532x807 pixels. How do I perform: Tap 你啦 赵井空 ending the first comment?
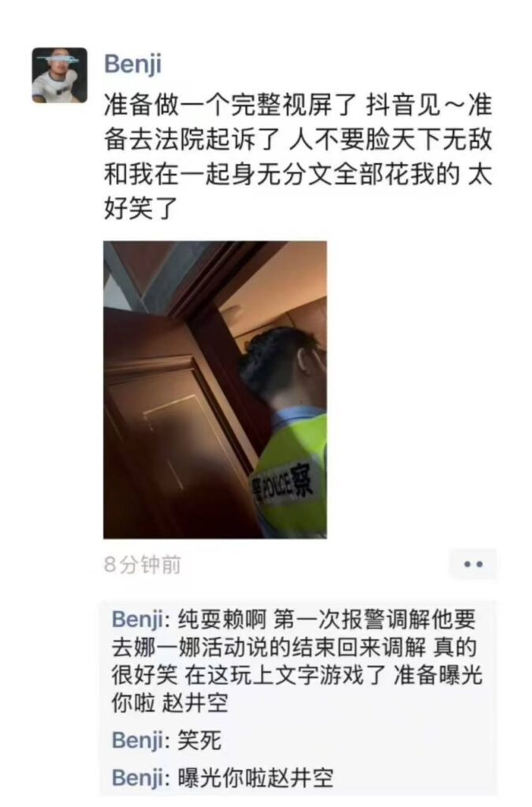click(x=169, y=703)
